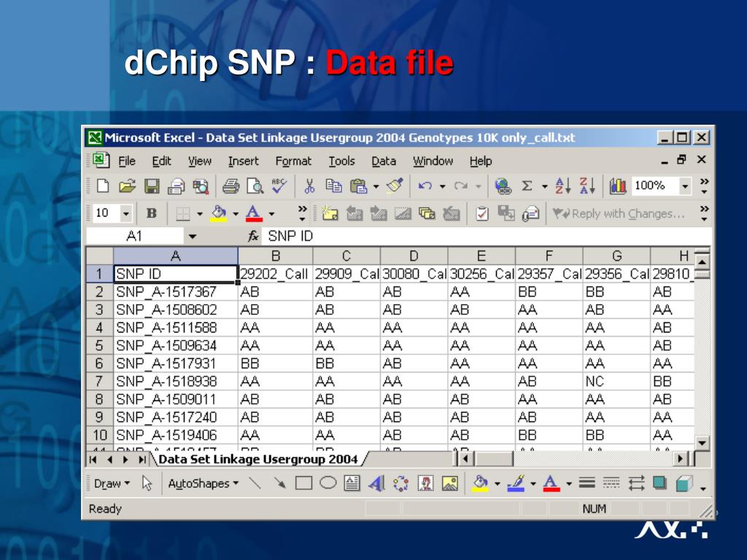Select the Rectangle drawing tool
This screenshot has width=747, height=560.
303,483
